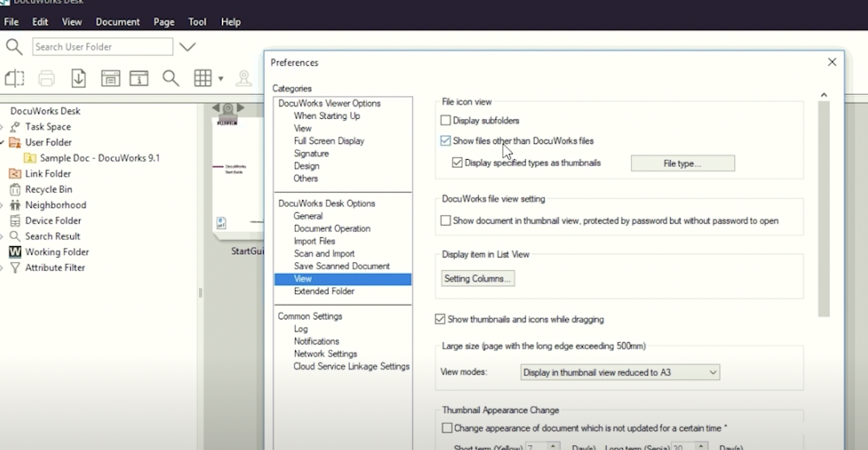
Task: Open the grid view dropdown arrow in the toolbar
Action: pyautogui.click(x=220, y=80)
